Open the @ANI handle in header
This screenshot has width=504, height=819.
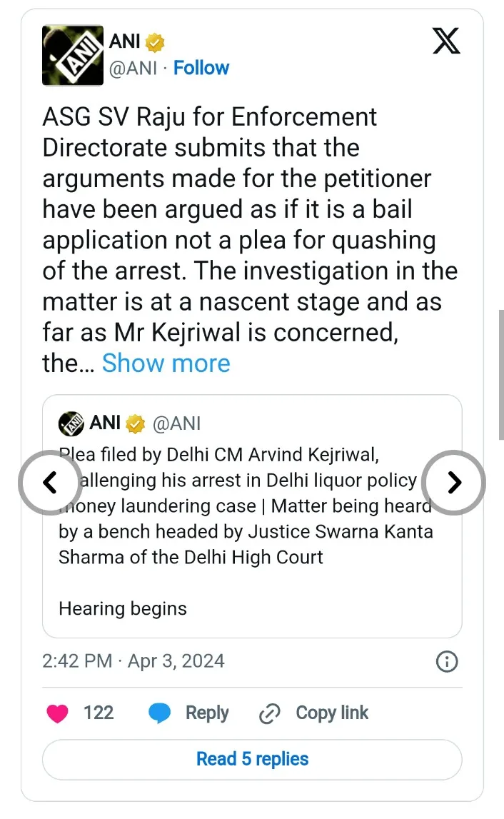[x=133, y=69]
